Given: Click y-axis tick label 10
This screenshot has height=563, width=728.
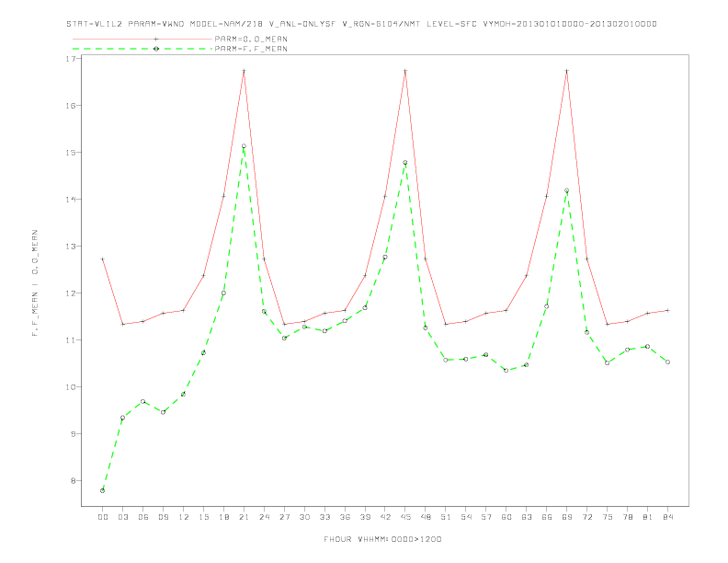Looking at the screenshot, I should click(71, 387).
